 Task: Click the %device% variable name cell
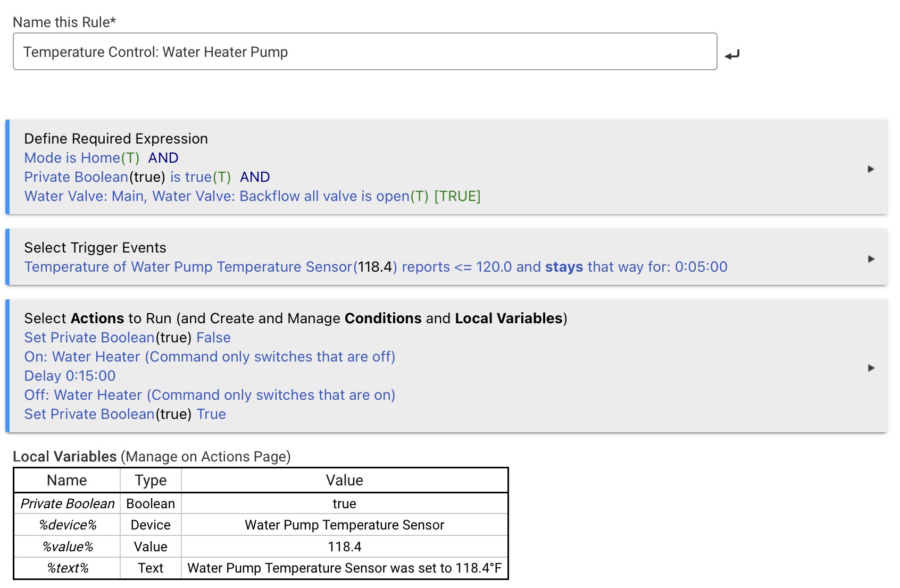pos(68,525)
